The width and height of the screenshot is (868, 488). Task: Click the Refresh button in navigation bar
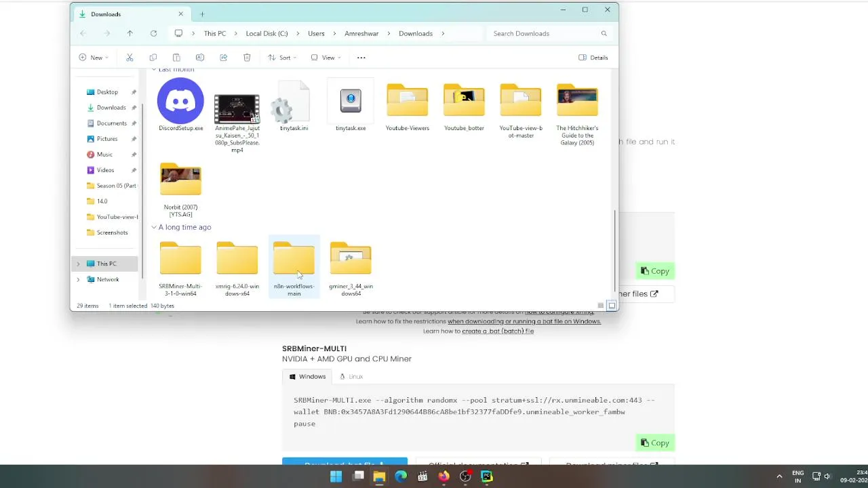[153, 33]
